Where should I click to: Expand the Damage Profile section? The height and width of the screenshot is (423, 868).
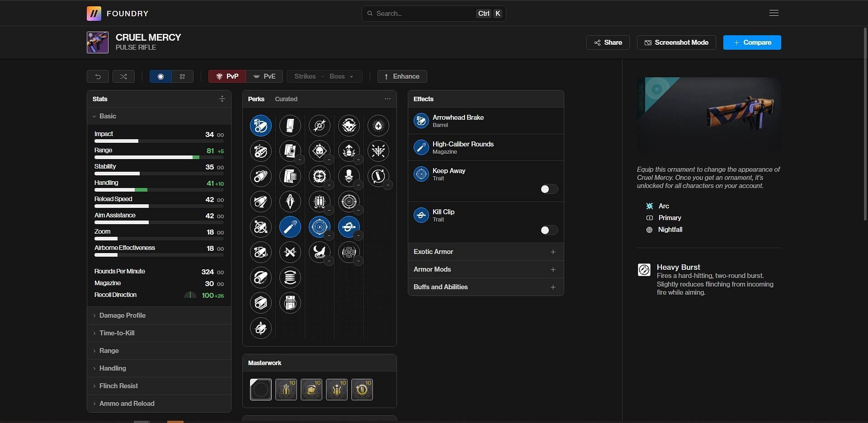(122, 315)
